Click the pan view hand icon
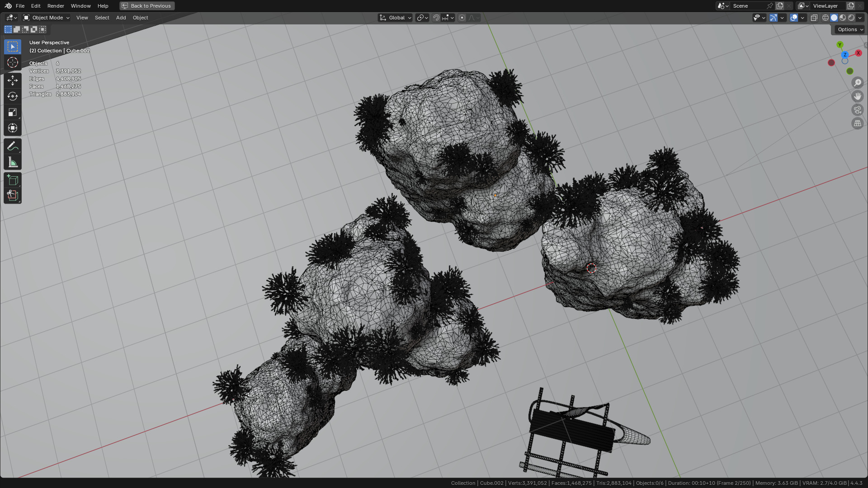Image resolution: width=868 pixels, height=488 pixels. pyautogui.click(x=858, y=96)
